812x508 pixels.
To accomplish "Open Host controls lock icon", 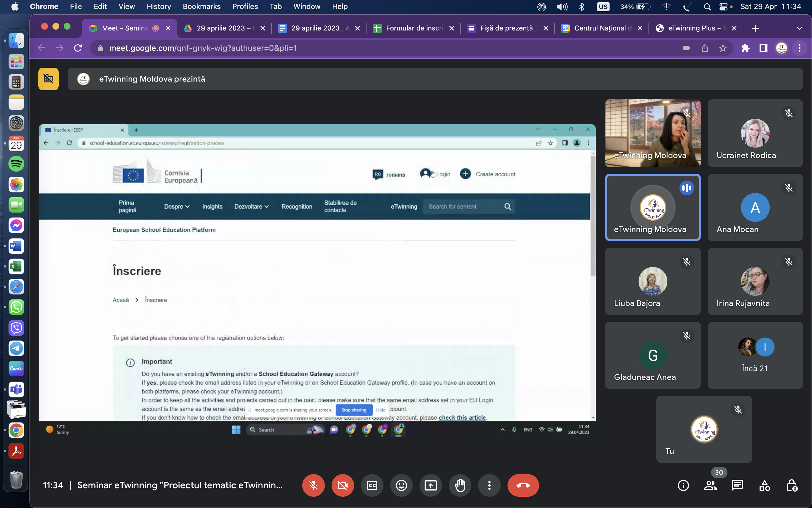I will [x=792, y=485].
